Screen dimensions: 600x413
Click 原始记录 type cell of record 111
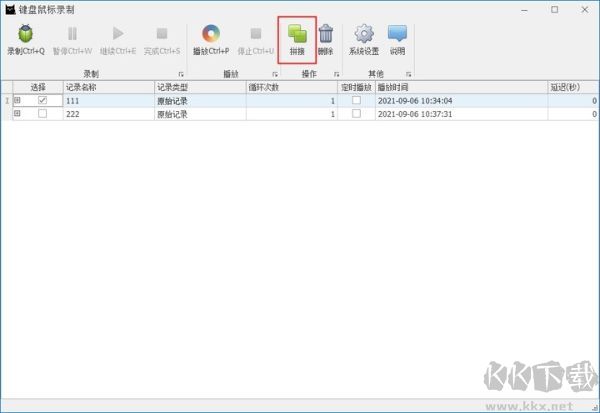(x=200, y=101)
